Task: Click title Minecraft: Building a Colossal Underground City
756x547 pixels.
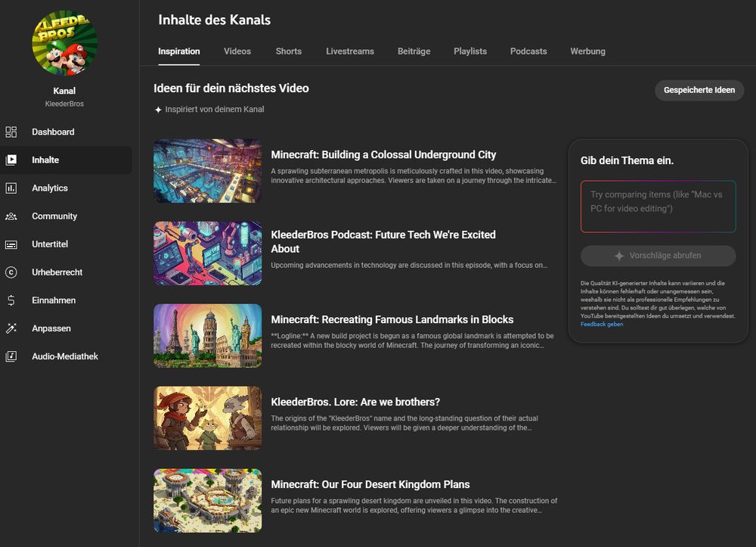Action: point(383,155)
